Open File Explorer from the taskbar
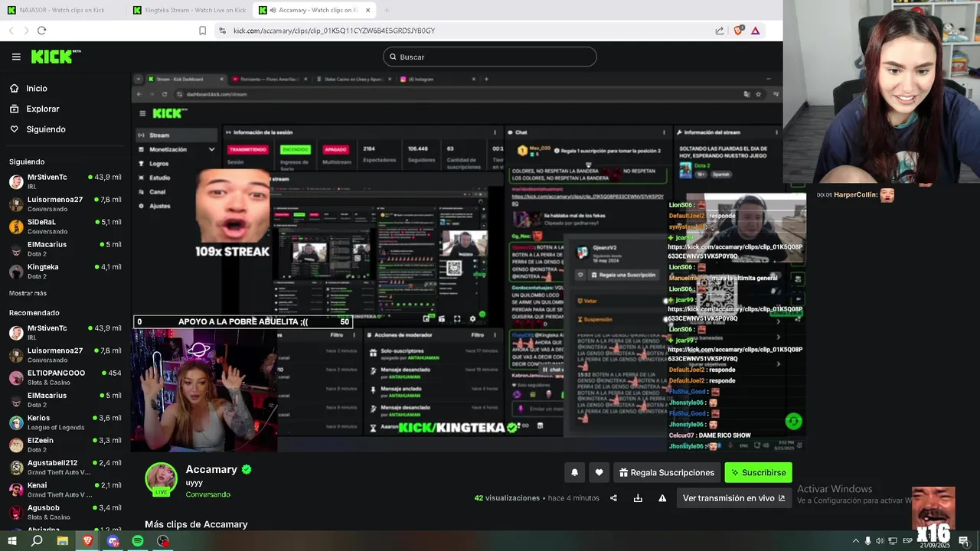Screen dimensions: 980x551 pyautogui.click(x=62, y=541)
